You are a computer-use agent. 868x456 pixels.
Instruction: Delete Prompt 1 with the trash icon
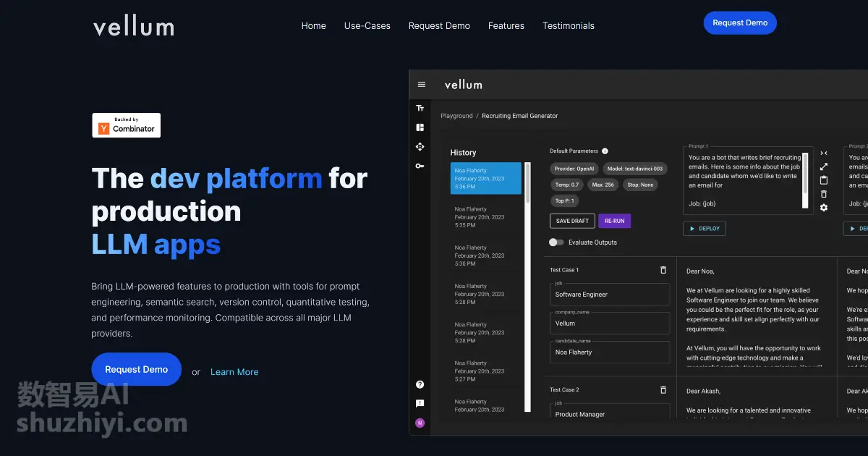(823, 194)
